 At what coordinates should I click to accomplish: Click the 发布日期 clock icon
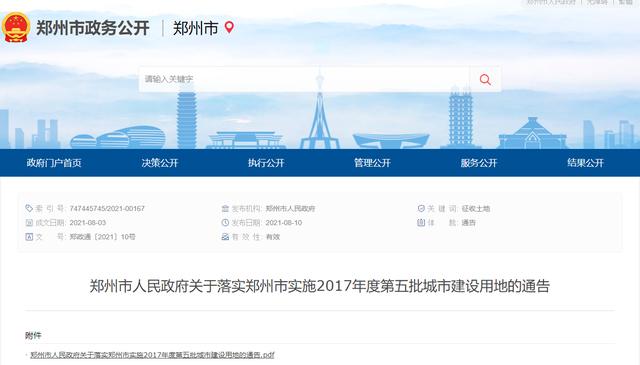tap(225, 223)
